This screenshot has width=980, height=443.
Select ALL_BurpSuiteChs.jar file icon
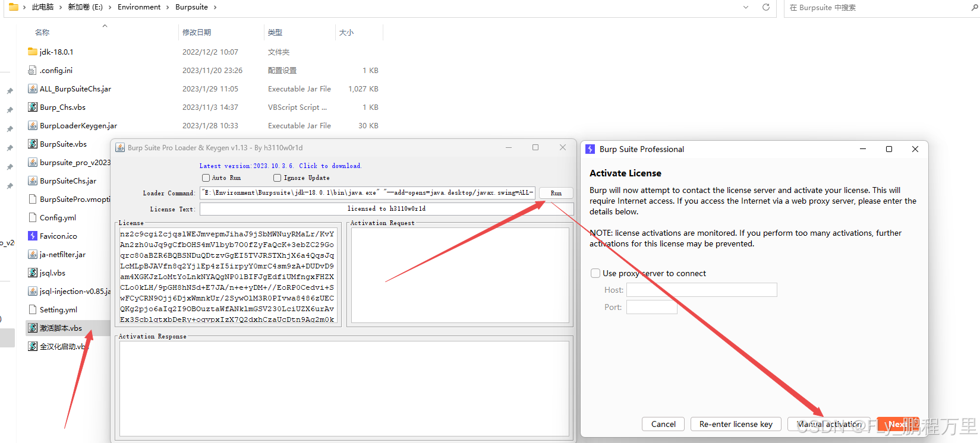coord(33,88)
